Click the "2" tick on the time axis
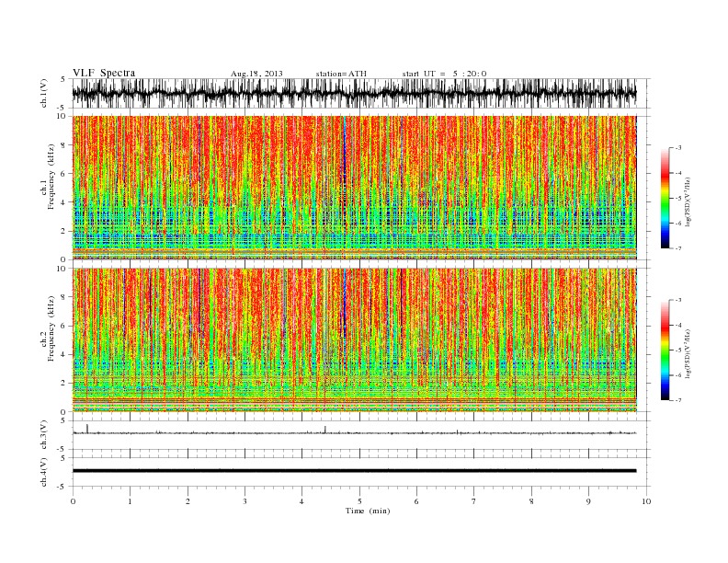Screen dimensions: 728x563 (188, 501)
